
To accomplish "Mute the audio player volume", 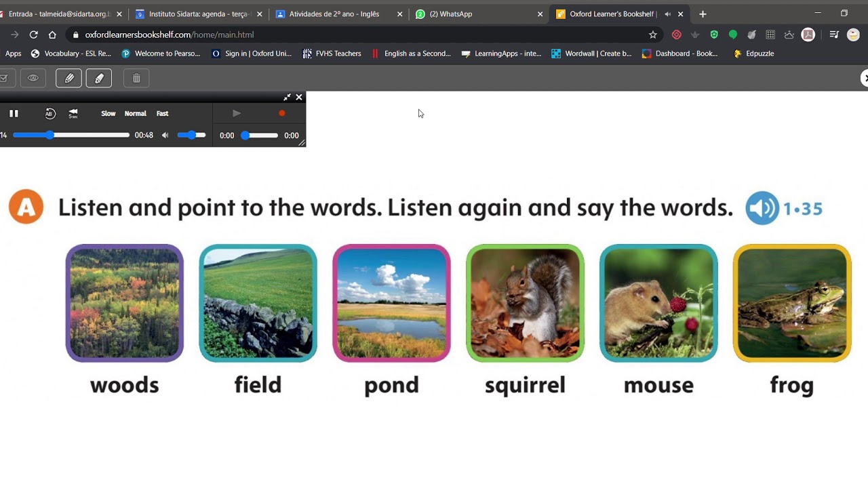I will coord(165,135).
